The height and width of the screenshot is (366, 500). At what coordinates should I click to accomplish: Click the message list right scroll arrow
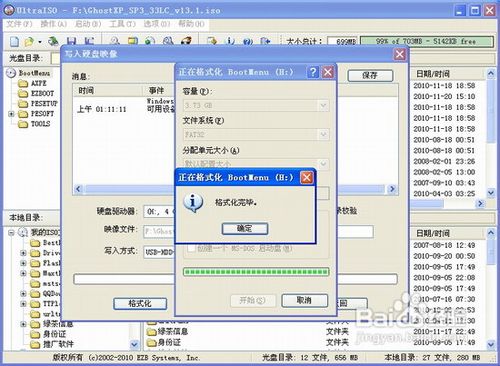coord(392,189)
